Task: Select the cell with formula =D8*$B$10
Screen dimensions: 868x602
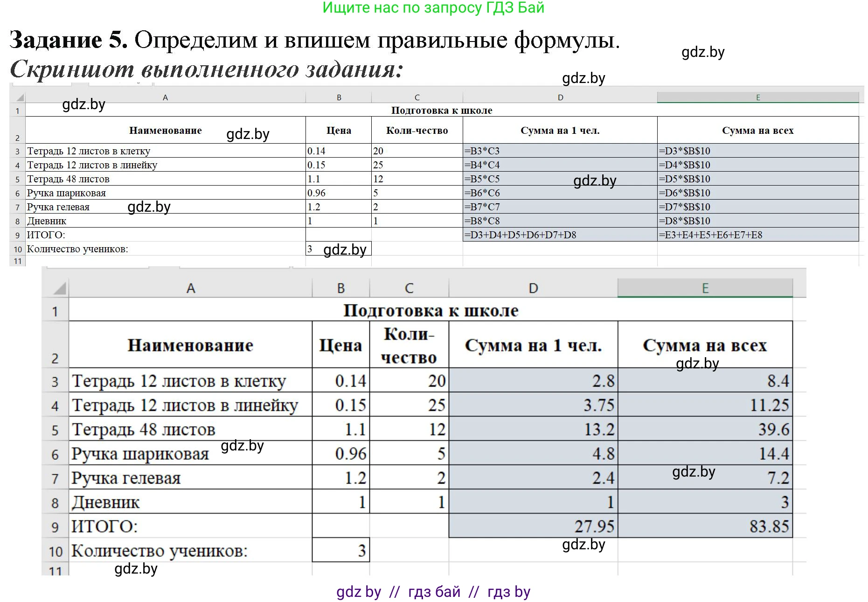Action: coord(758,221)
